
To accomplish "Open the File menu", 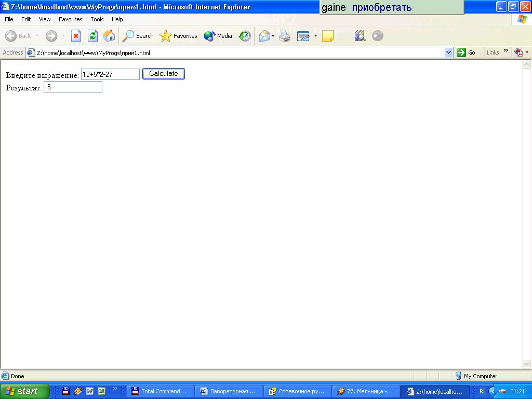I will point(9,19).
